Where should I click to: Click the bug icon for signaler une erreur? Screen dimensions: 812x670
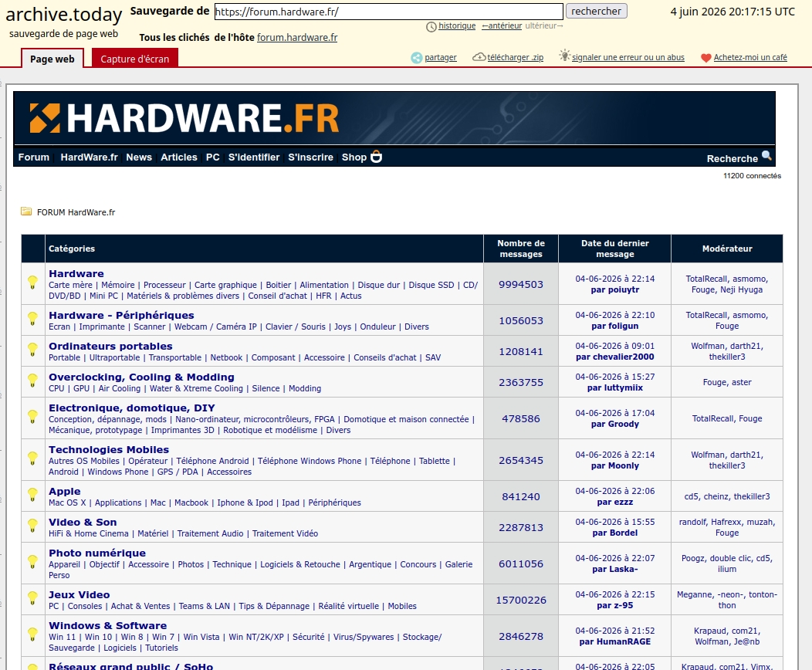click(564, 56)
